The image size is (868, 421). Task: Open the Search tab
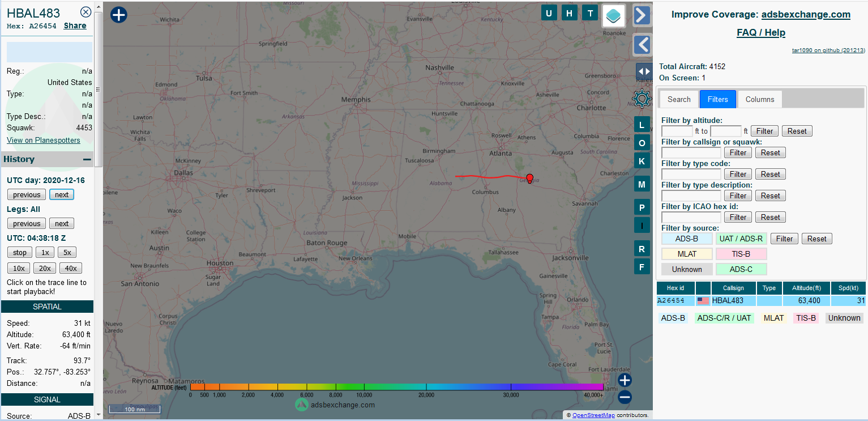(x=679, y=99)
